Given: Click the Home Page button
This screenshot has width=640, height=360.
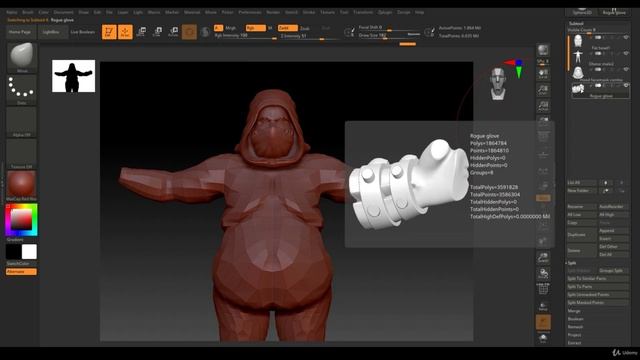Looking at the screenshot, I should [x=20, y=32].
